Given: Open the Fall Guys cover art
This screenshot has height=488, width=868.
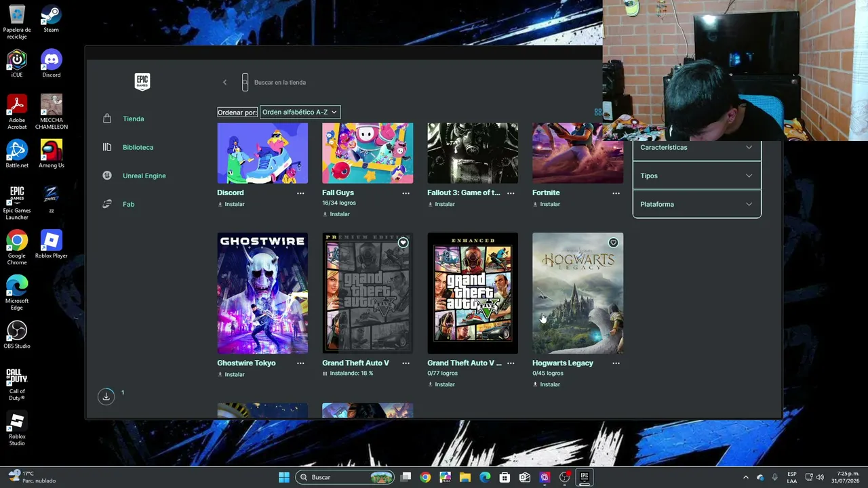Looking at the screenshot, I should [x=368, y=153].
